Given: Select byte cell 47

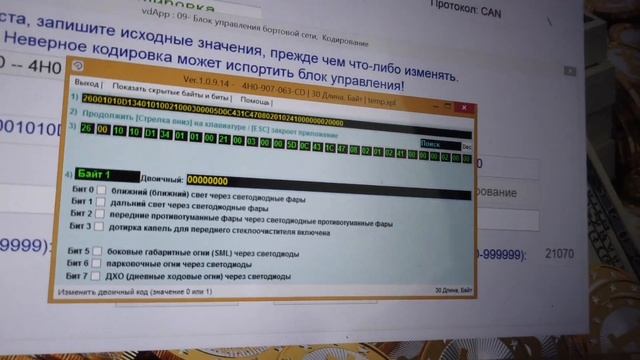Looking at the screenshot, I should [x=342, y=149].
